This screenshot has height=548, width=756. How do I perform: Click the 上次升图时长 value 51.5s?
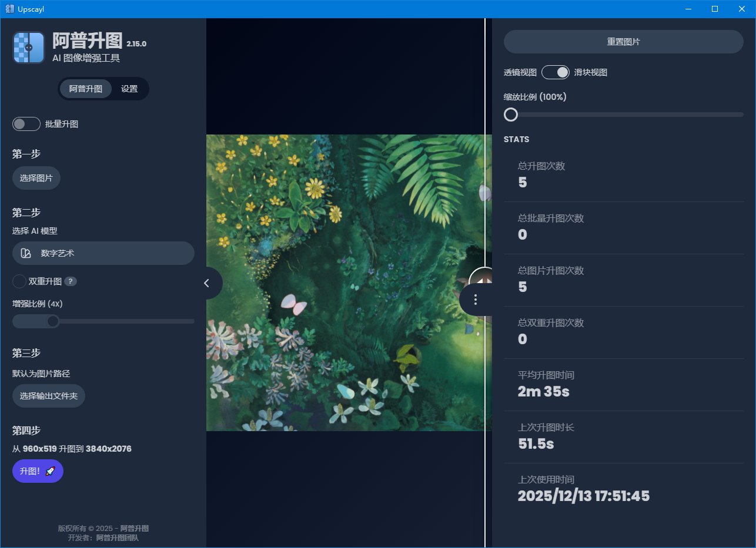point(536,443)
